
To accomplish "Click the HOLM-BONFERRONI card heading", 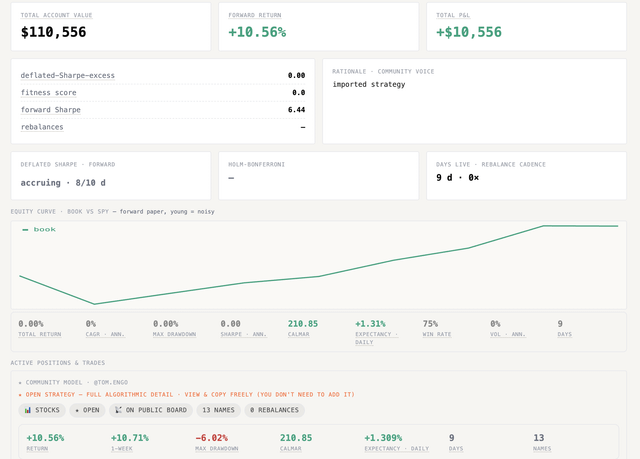I will [x=256, y=164].
